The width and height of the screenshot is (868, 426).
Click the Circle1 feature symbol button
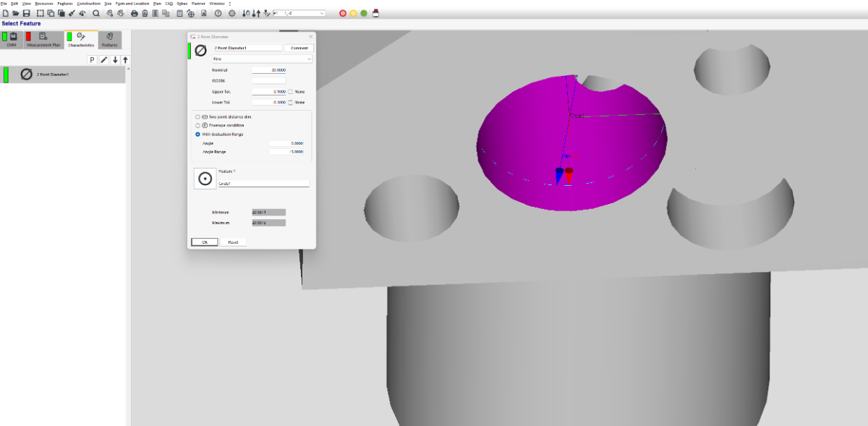pos(204,179)
